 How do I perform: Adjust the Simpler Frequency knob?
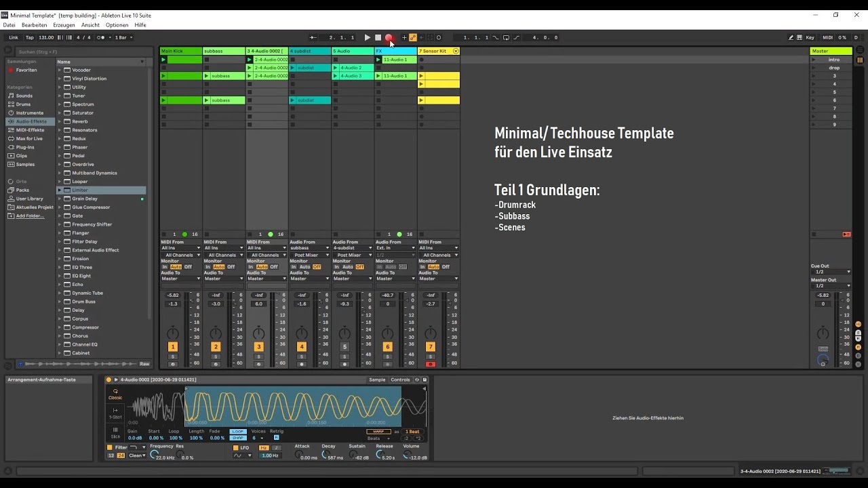153,454
